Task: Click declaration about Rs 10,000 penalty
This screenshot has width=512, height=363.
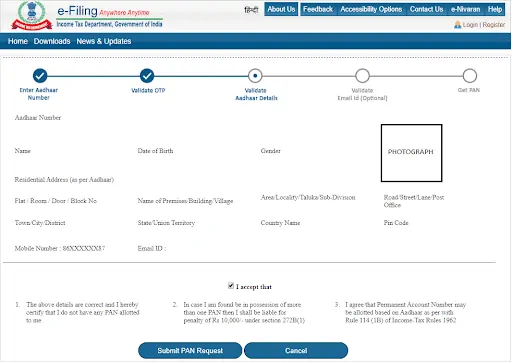Action: pyautogui.click(x=244, y=312)
